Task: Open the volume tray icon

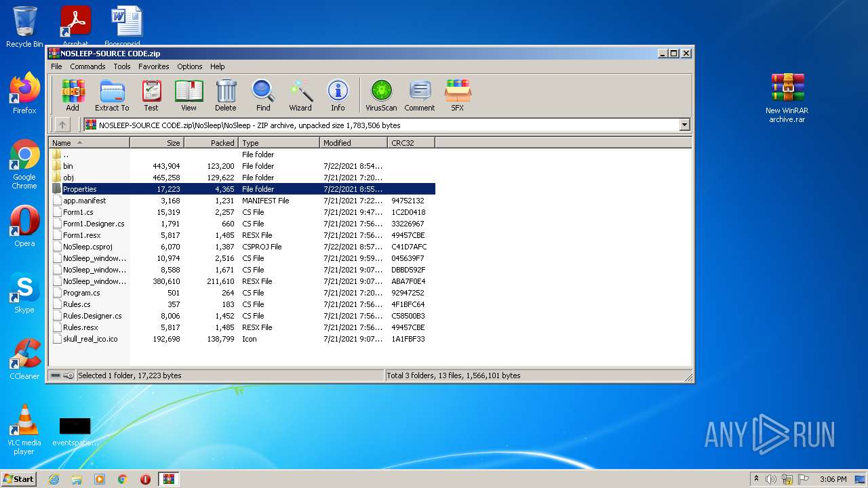Action: point(771,479)
